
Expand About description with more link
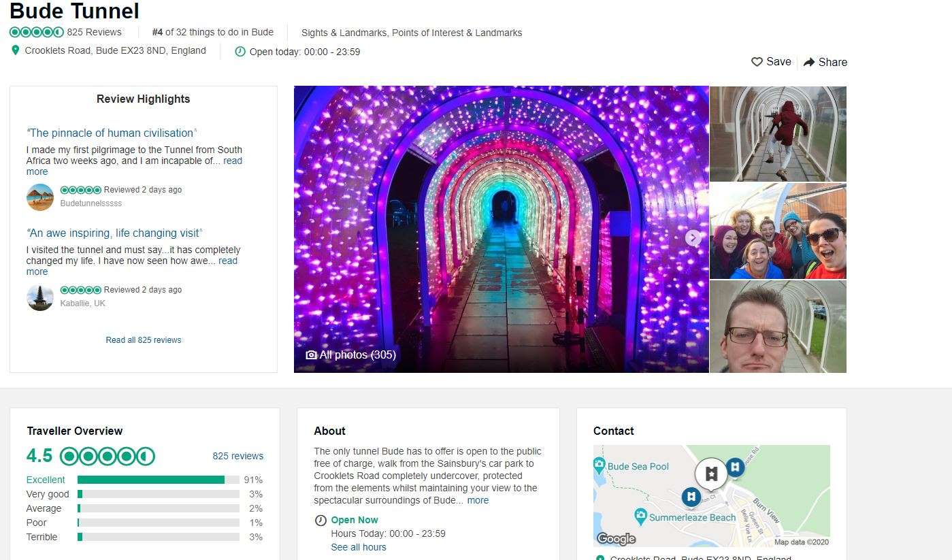coord(478,500)
